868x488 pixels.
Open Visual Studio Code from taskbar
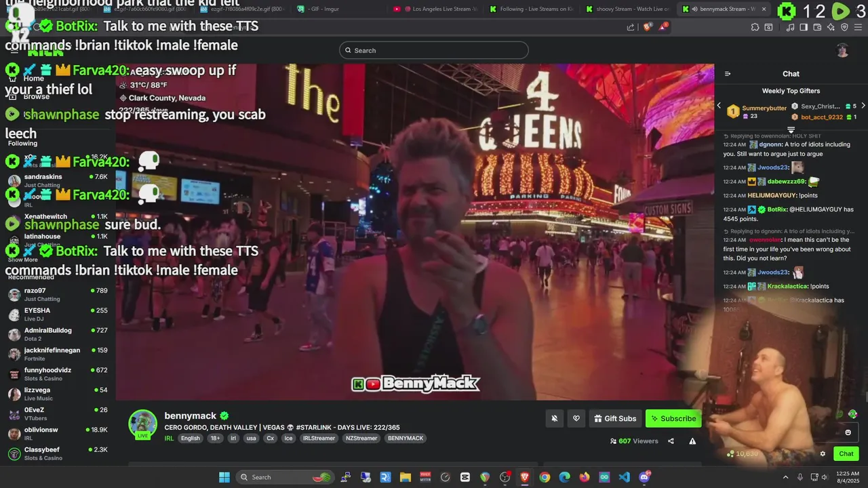(624, 477)
